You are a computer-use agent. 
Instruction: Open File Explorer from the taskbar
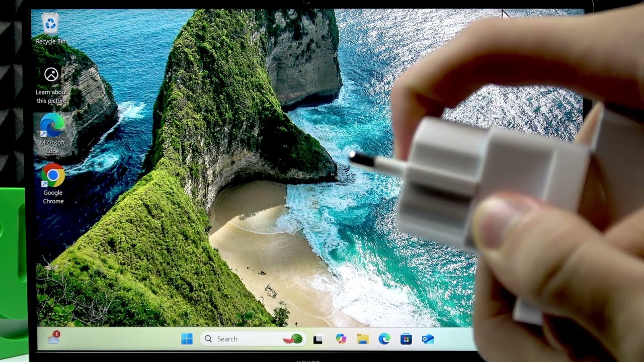pyautogui.click(x=363, y=339)
